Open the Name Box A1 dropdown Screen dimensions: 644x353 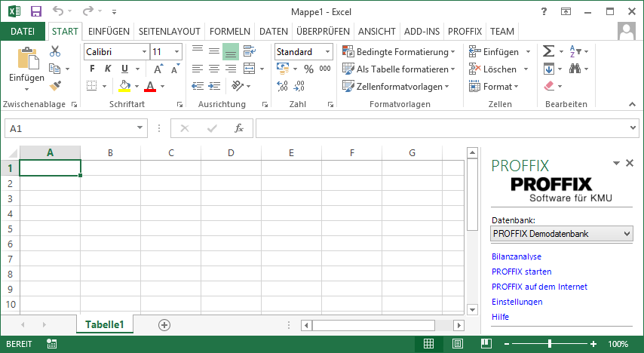tap(140, 128)
